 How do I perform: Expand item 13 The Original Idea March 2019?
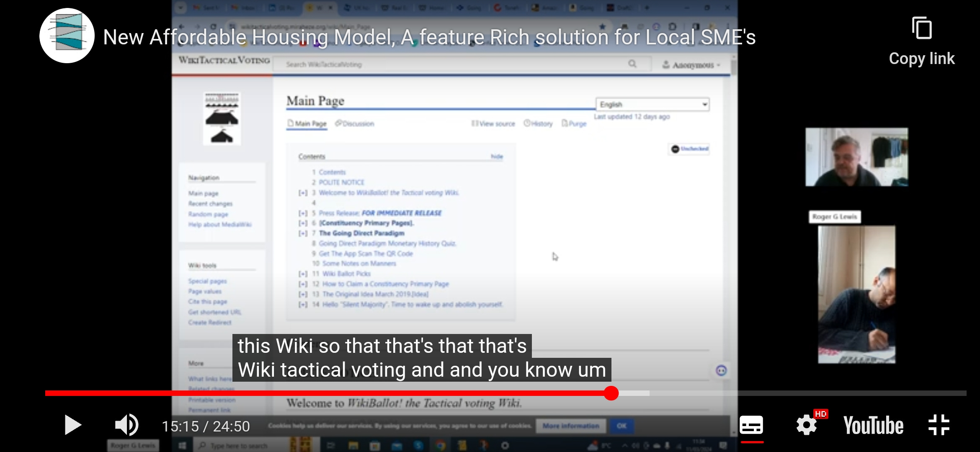[303, 294]
